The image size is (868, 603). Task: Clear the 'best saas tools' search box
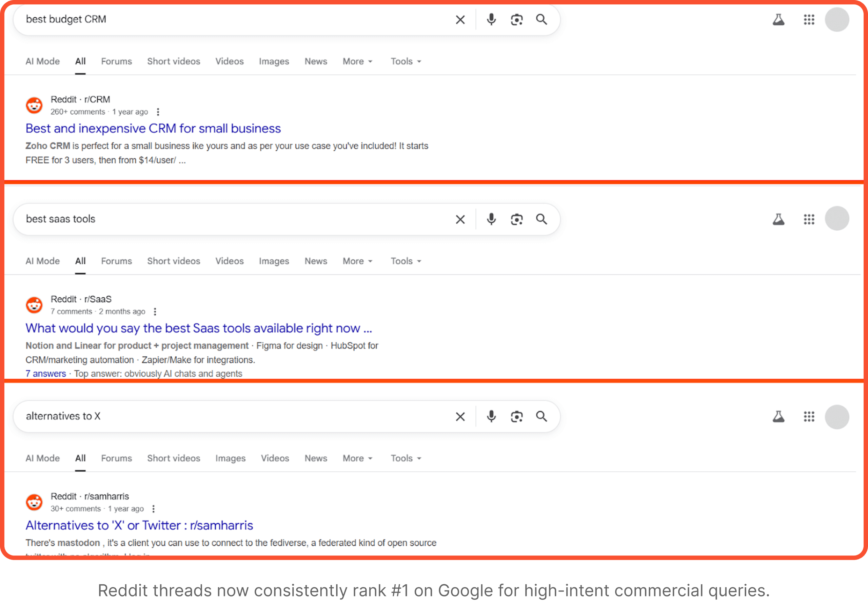tap(460, 220)
